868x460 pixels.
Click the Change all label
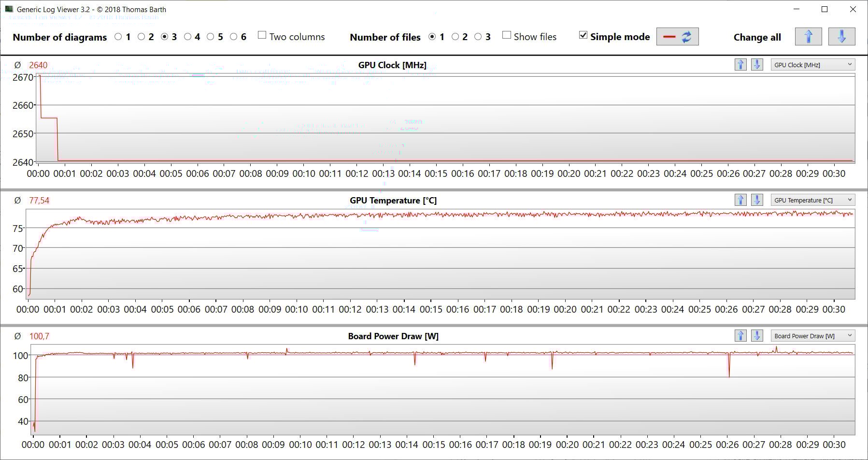[x=757, y=37]
